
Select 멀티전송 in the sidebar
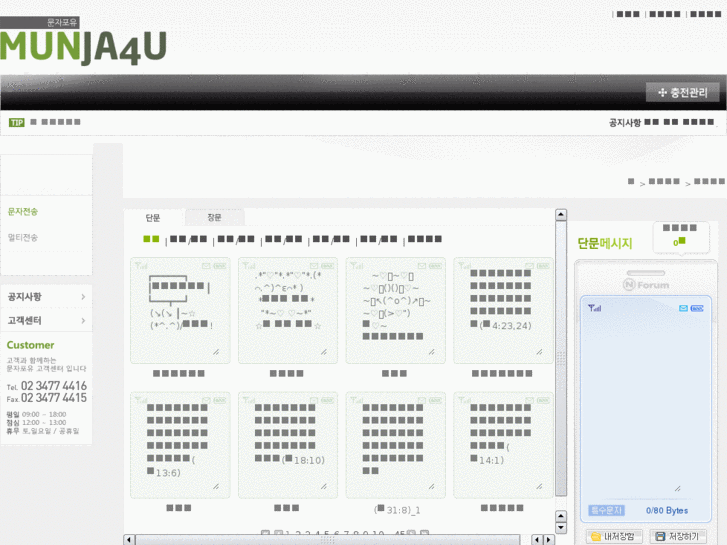pos(23,237)
